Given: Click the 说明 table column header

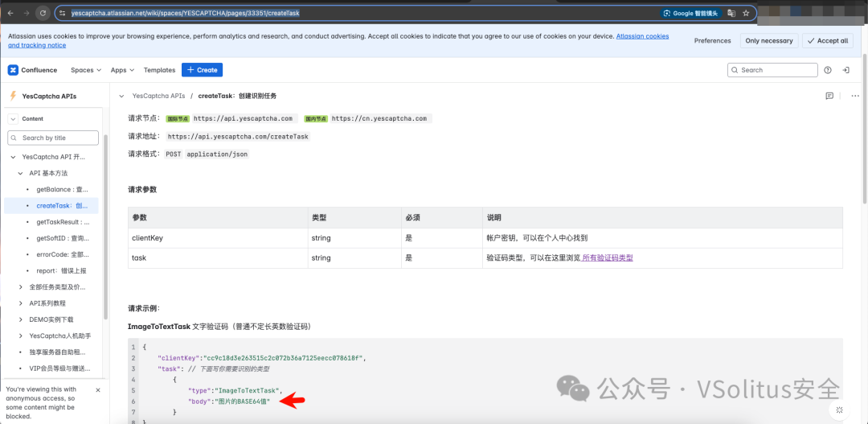Looking at the screenshot, I should (662, 218).
